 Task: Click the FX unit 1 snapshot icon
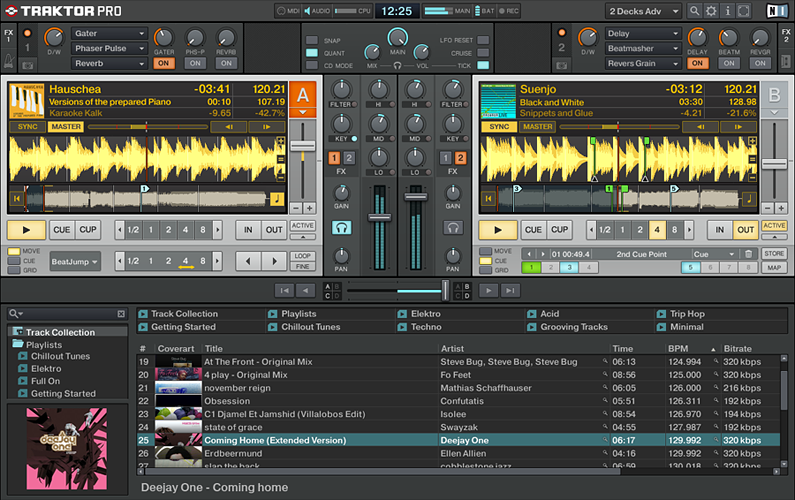[x=27, y=65]
